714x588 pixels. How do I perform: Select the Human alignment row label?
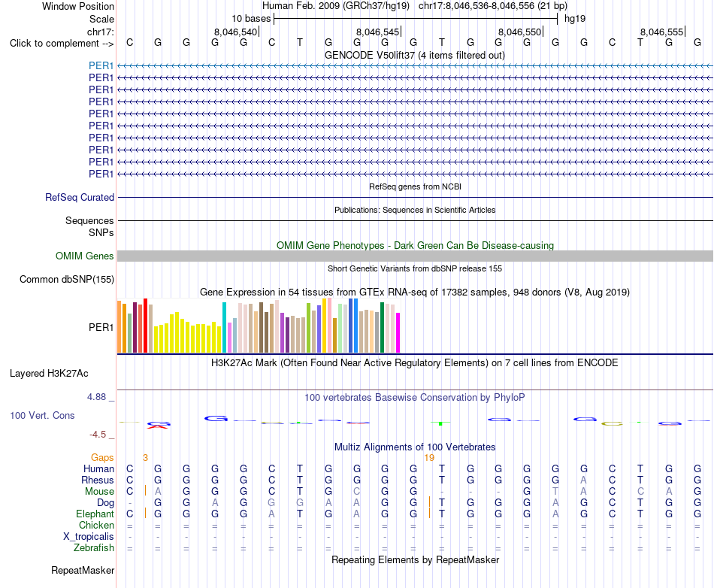pos(98,468)
